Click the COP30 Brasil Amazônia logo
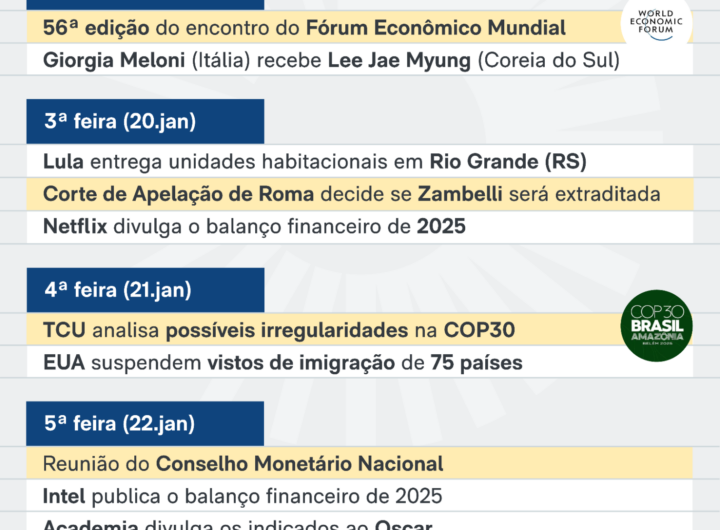The image size is (720, 530). pos(656,327)
